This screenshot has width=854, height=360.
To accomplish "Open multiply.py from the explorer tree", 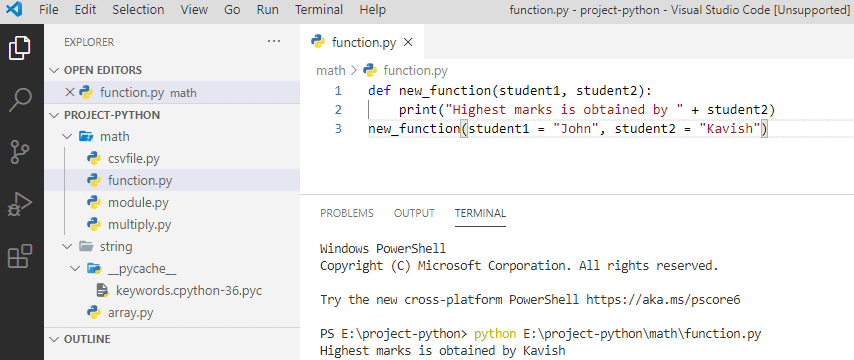I will coord(140,224).
